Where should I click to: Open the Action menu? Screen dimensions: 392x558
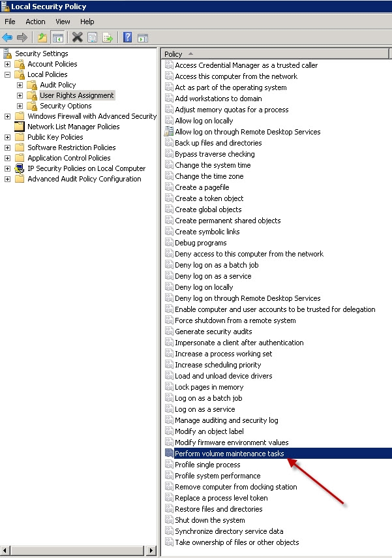tap(35, 22)
